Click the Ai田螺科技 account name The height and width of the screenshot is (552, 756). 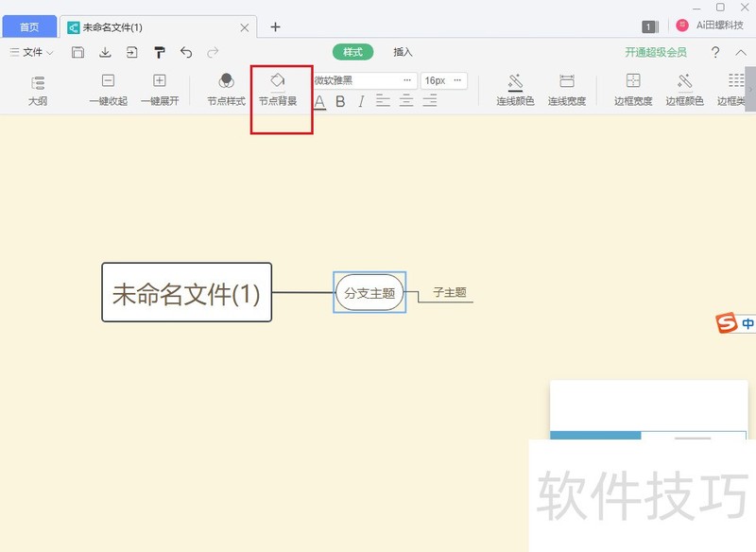(x=719, y=26)
